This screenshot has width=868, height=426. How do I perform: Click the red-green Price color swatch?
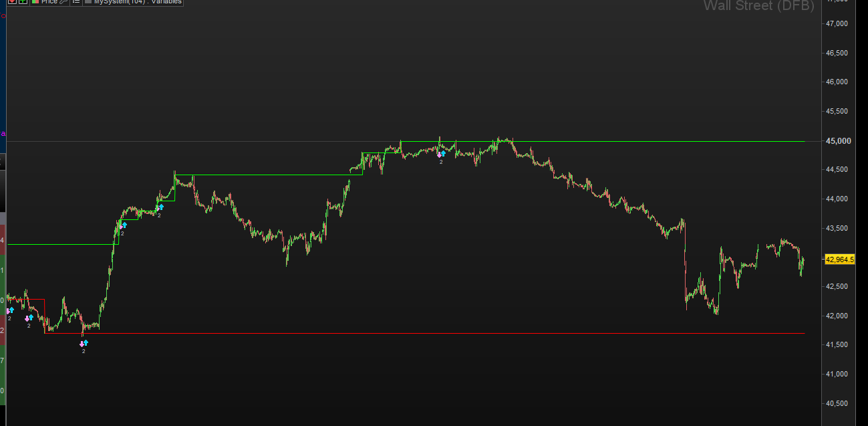tap(35, 2)
